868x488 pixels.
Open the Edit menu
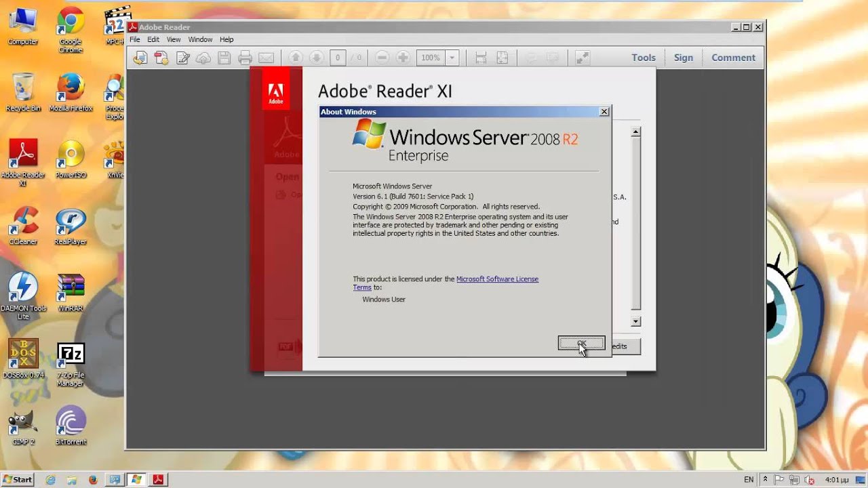153,39
